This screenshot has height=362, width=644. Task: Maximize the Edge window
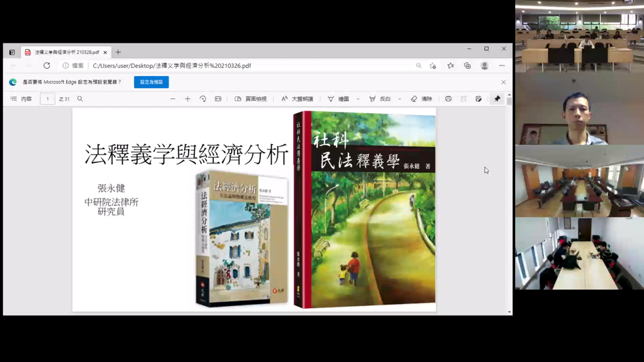[x=486, y=48]
